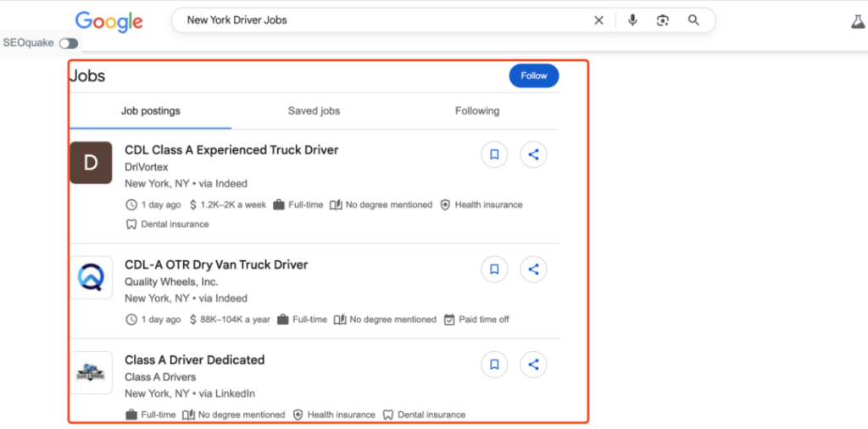Click the Google logo
The width and height of the screenshot is (868, 429).
point(108,21)
